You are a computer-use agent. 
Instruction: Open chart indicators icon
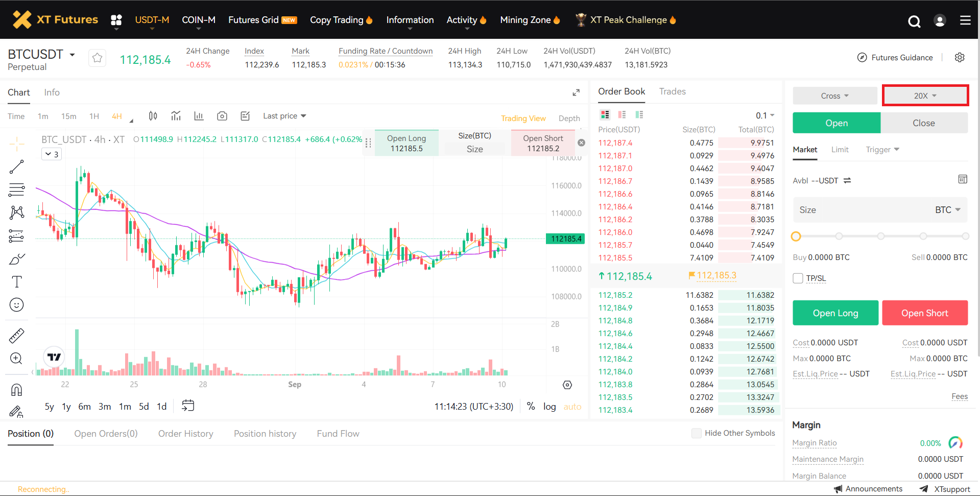point(176,116)
